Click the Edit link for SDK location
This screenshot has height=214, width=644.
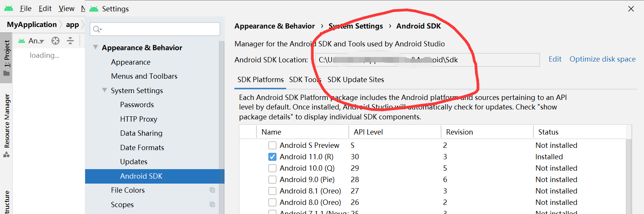(555, 59)
